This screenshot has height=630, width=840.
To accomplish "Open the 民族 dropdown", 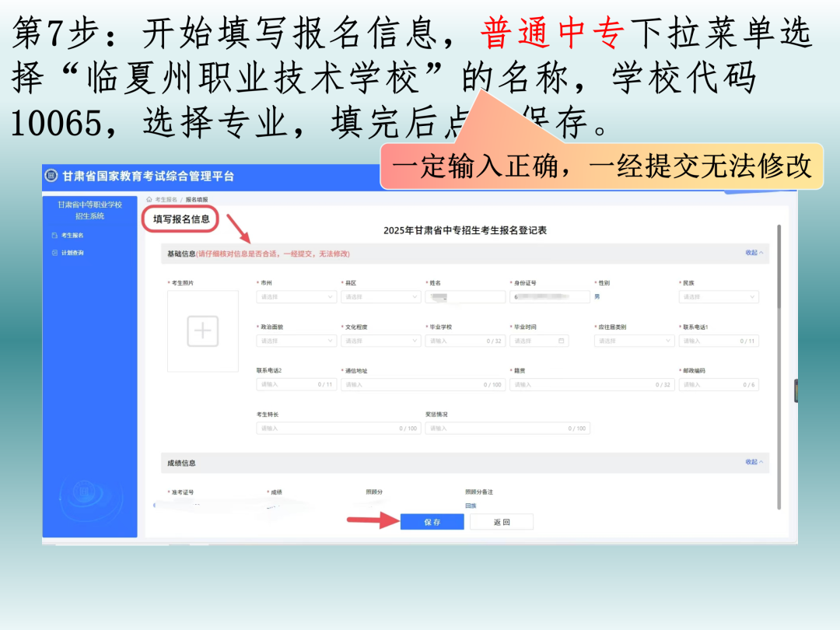I will [719, 297].
